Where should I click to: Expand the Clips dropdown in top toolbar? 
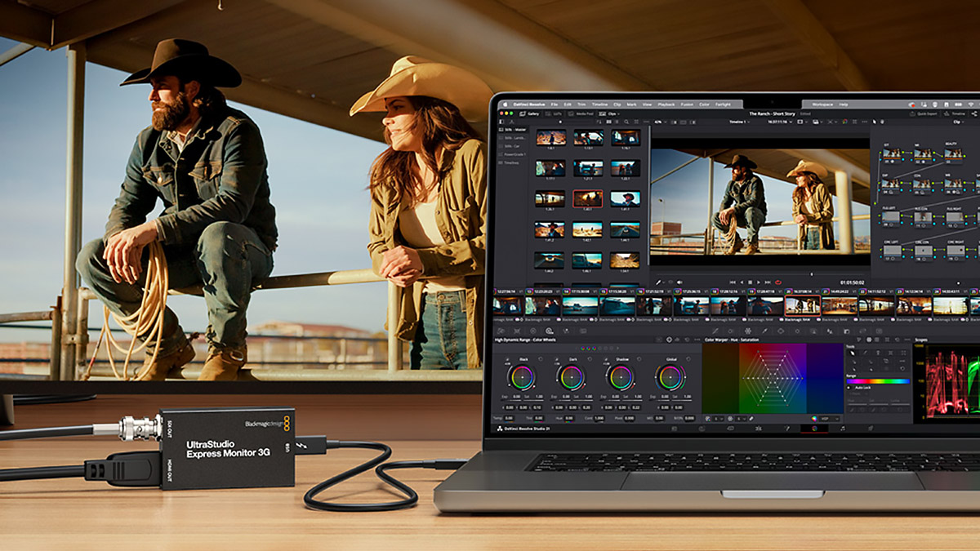609,113
